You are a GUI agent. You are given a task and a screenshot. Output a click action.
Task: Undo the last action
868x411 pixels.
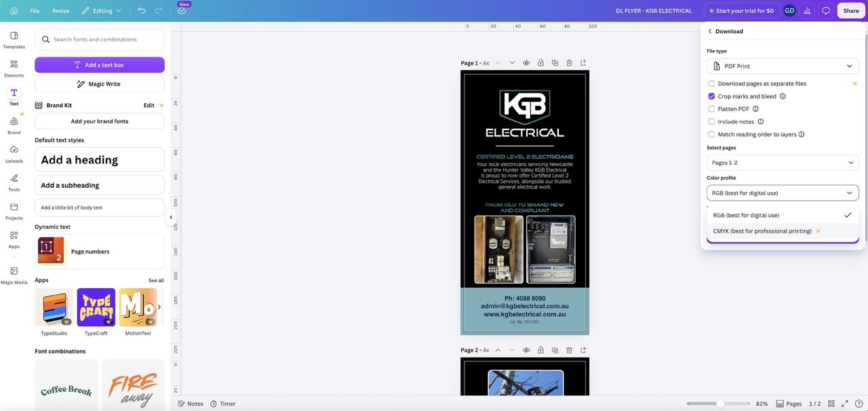click(142, 11)
